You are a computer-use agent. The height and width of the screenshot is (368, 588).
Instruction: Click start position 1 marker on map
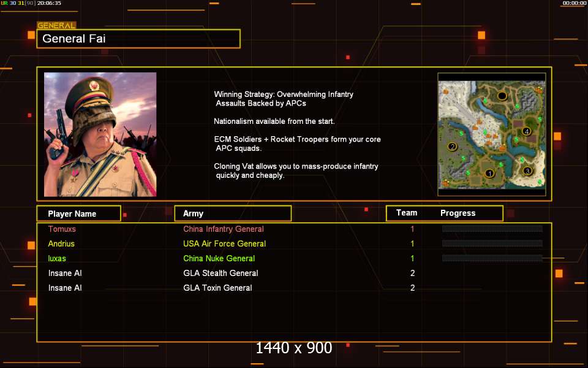click(489, 174)
